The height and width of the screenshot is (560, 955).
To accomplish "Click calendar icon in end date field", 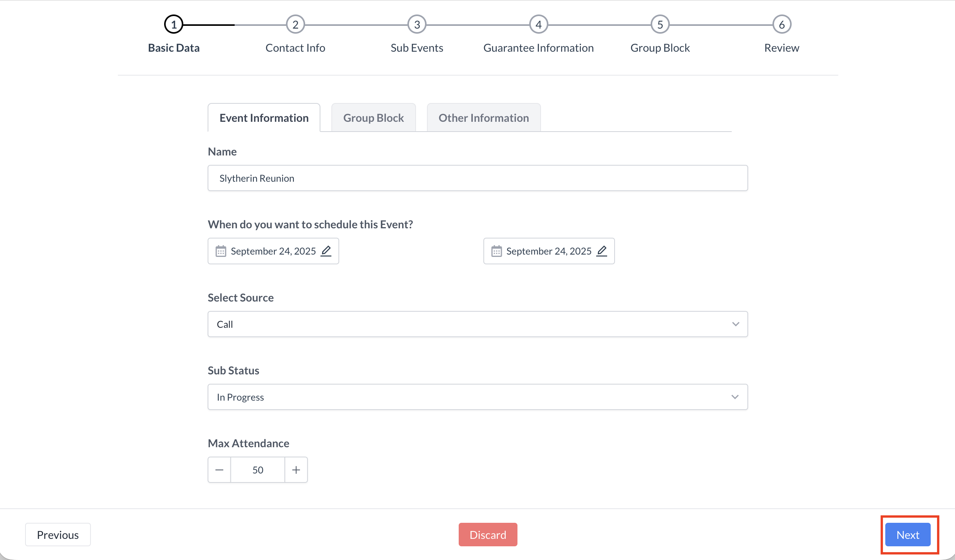I will [x=496, y=251].
